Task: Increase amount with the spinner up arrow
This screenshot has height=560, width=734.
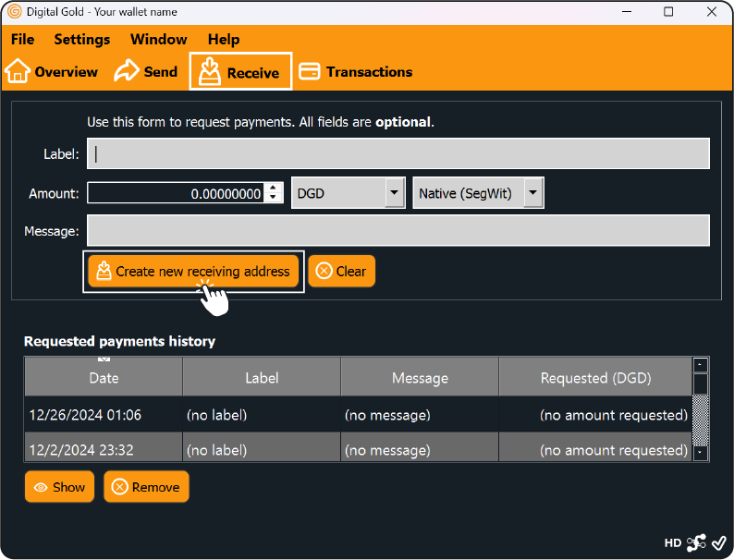Action: click(274, 189)
